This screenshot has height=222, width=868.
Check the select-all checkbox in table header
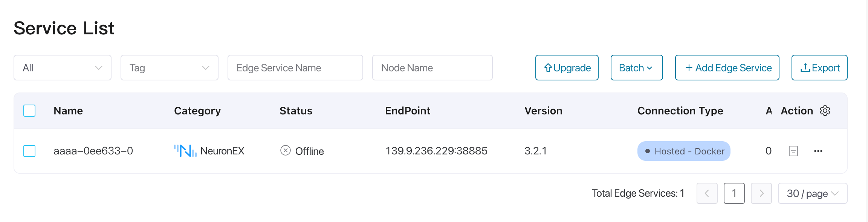[x=29, y=111]
